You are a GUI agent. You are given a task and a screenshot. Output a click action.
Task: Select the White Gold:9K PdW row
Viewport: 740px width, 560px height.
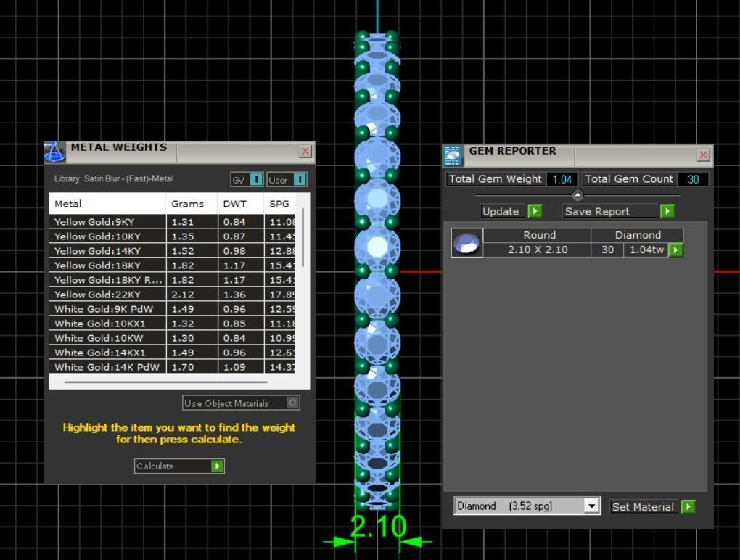coord(172,309)
